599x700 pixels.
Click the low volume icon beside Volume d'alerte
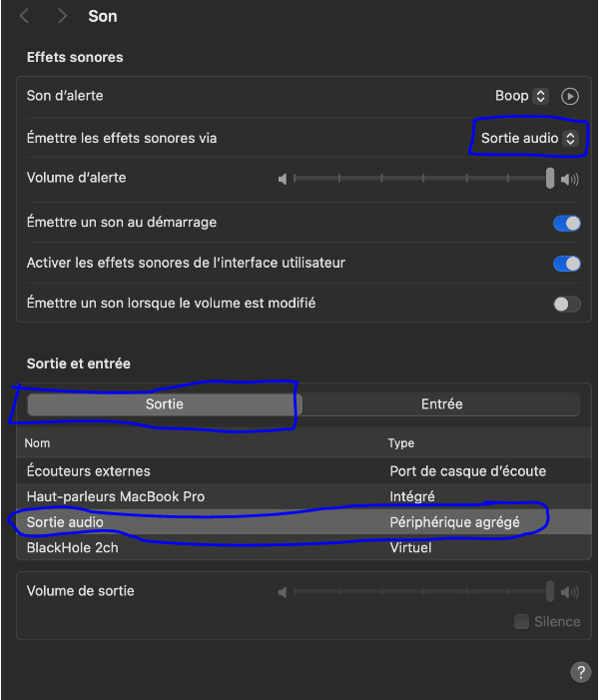point(283,179)
